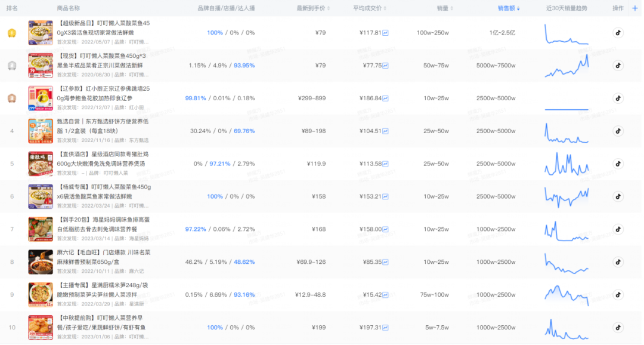Click thumbnail of rank 1 酸菜鱼 product
The width and height of the screenshot is (644, 345).
pyautogui.click(x=41, y=33)
